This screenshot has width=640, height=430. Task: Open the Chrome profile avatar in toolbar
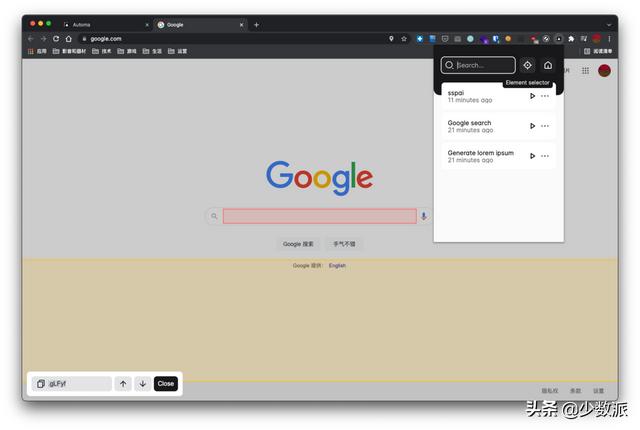597,39
